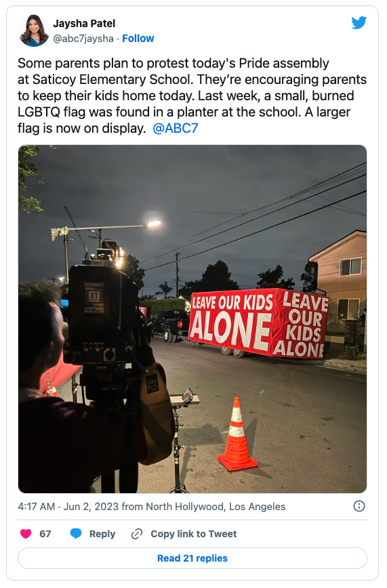Open the @ABC7 mention link
The height and width of the screenshot is (588, 387).
pyautogui.click(x=176, y=128)
